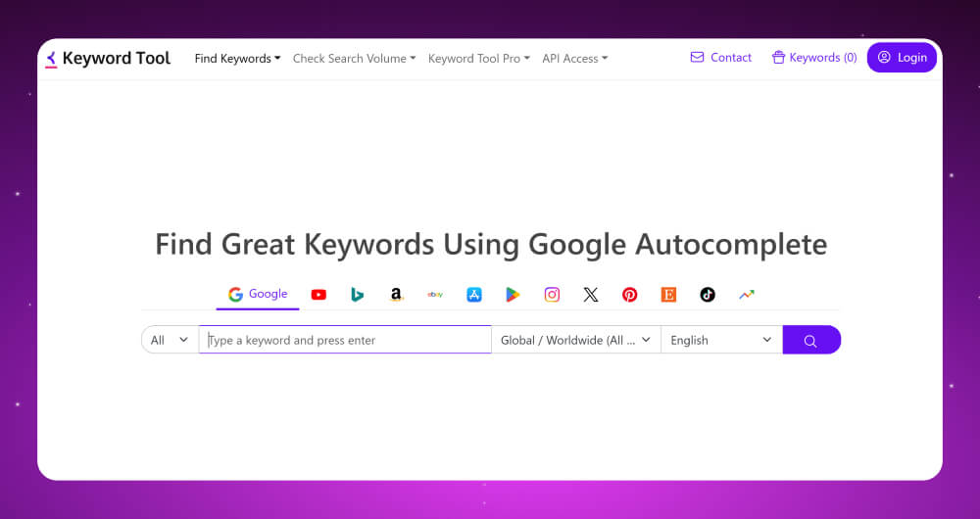This screenshot has height=519, width=980.
Task: Open the Check Search Volume menu
Action: click(354, 59)
